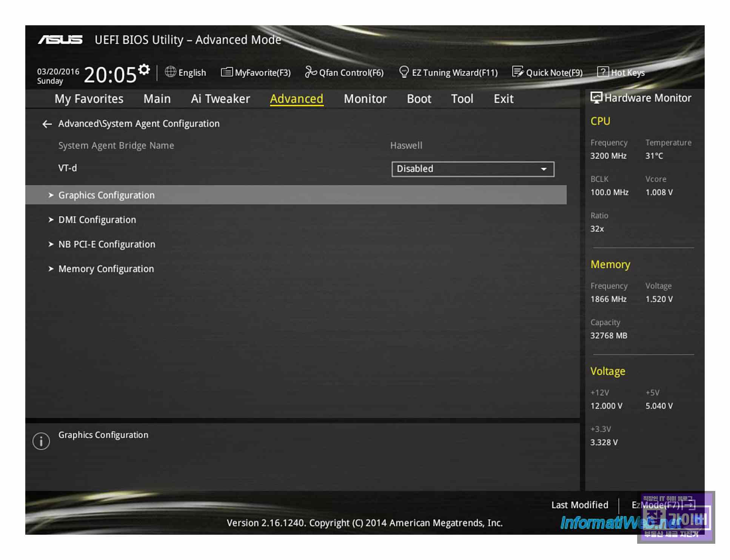
Task: Expand Memory Configuration submenu
Action: pos(106,269)
